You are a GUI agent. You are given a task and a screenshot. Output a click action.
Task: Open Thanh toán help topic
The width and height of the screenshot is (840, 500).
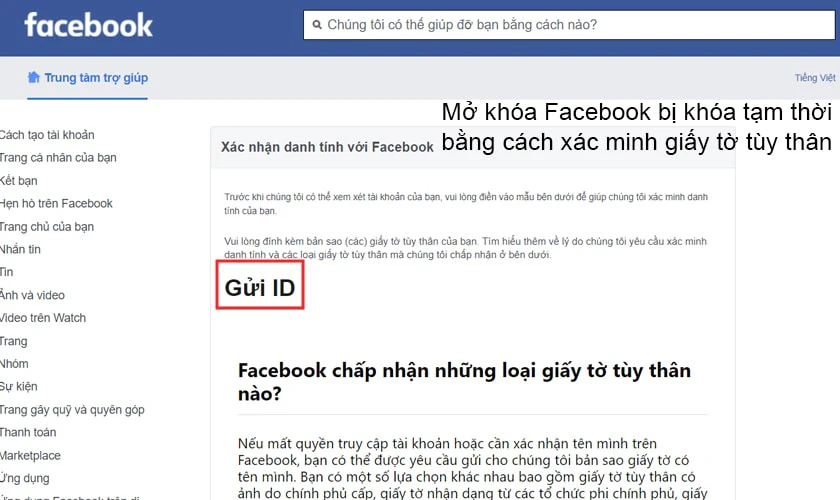[x=28, y=432]
